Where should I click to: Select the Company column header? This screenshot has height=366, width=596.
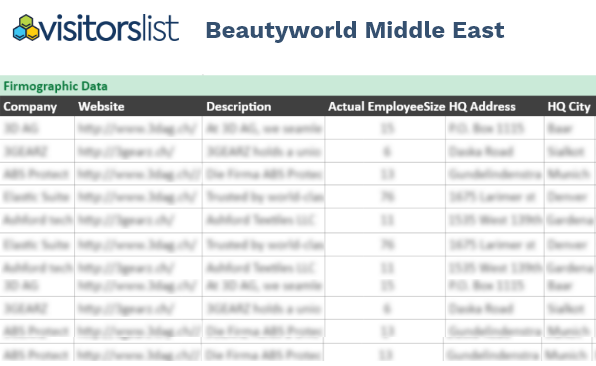(30, 107)
